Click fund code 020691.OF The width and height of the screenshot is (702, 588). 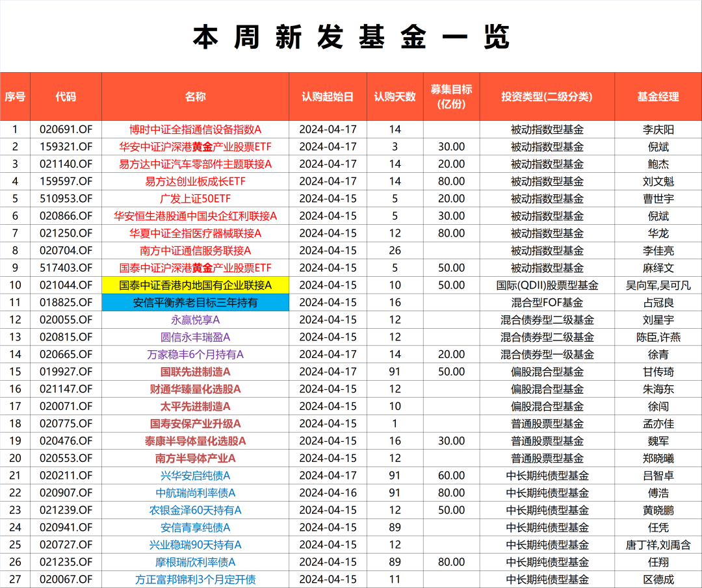66,130
